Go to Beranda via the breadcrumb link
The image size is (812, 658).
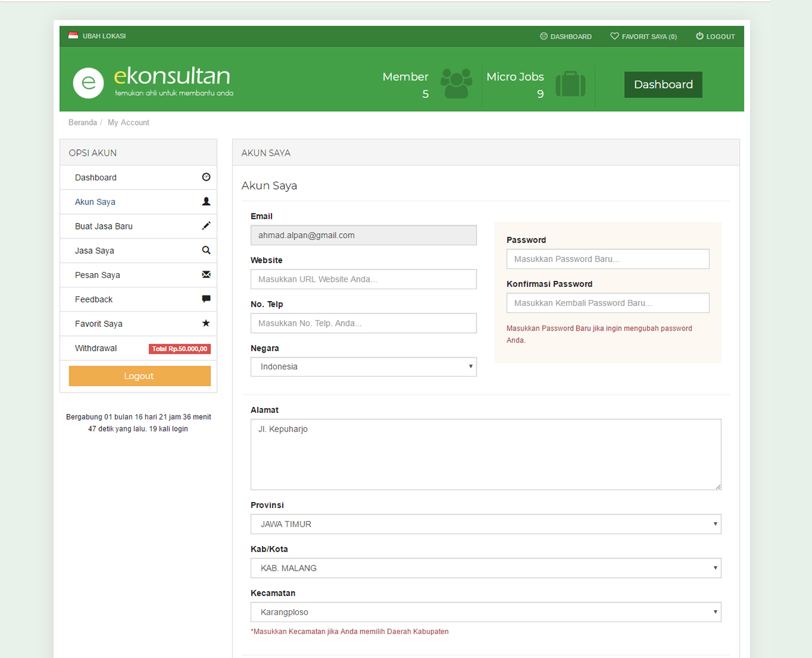83,123
